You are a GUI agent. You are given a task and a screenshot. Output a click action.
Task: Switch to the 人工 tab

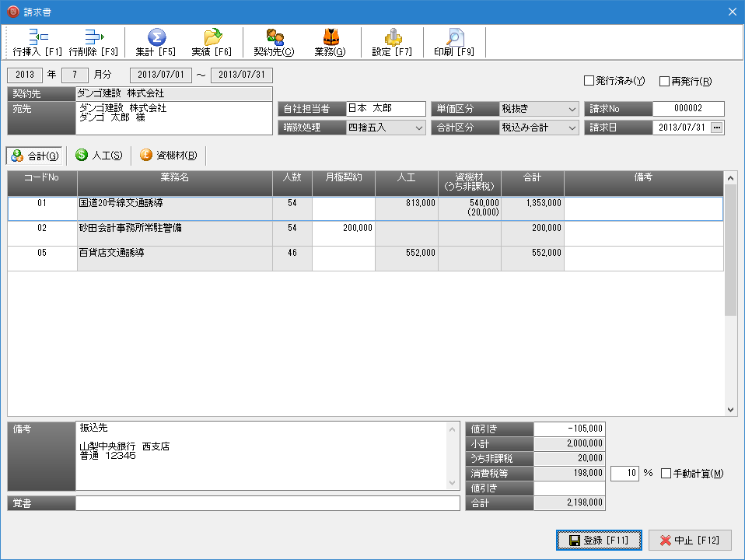coord(99,156)
